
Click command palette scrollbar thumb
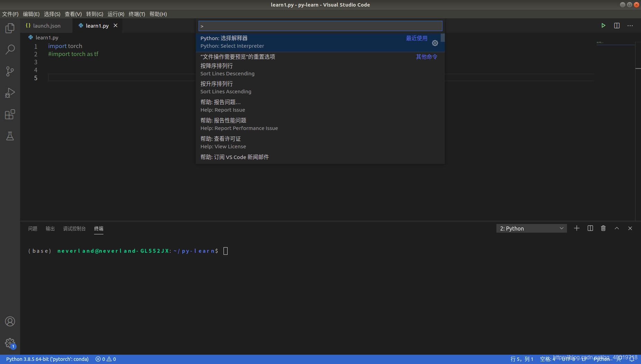pos(443,38)
